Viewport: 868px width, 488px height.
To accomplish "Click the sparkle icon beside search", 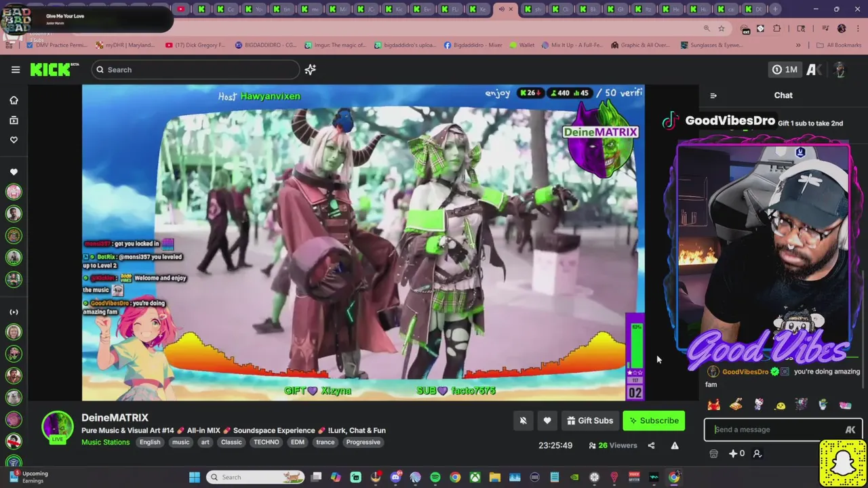I will (310, 69).
